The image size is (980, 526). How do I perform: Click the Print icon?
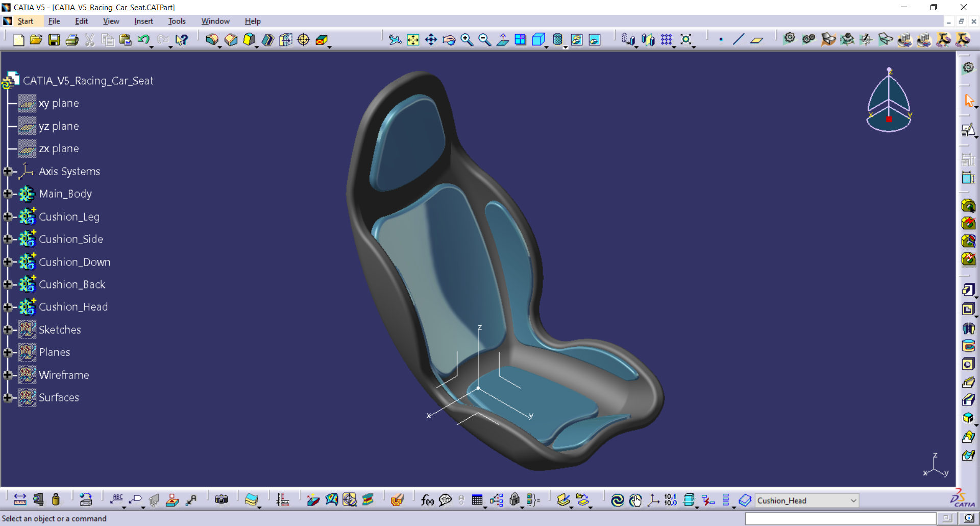tap(72, 40)
